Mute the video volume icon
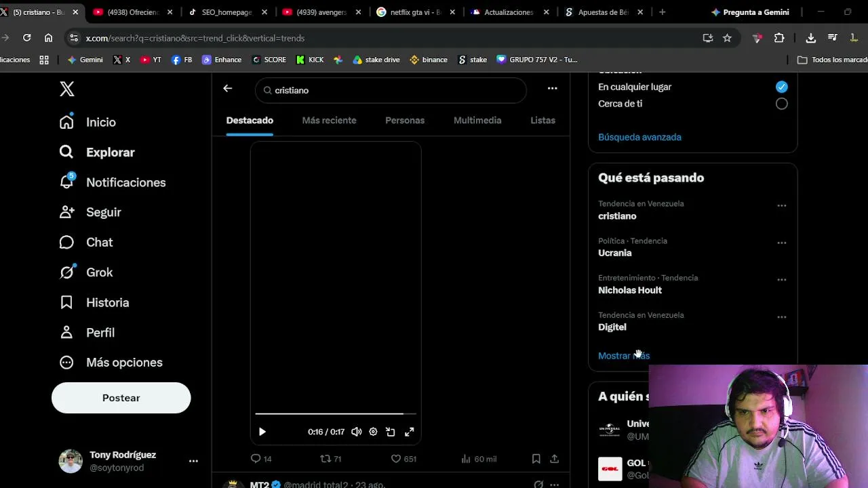 pos(357,432)
